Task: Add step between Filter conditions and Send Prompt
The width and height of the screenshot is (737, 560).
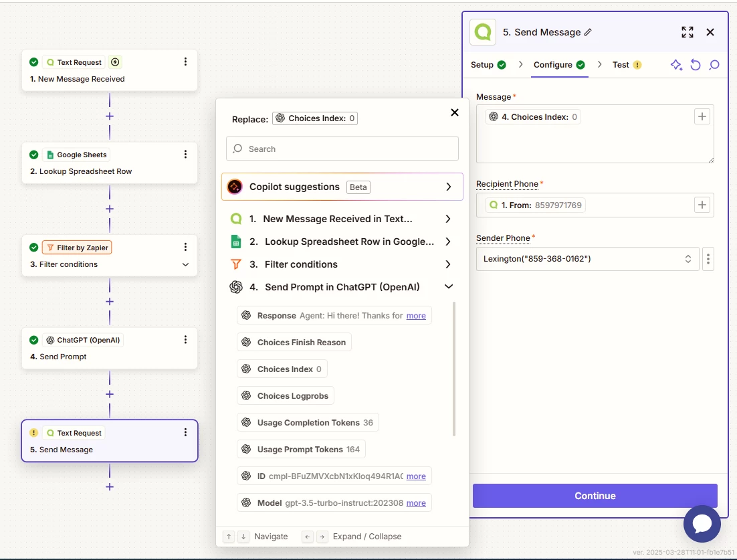Action: point(110,301)
